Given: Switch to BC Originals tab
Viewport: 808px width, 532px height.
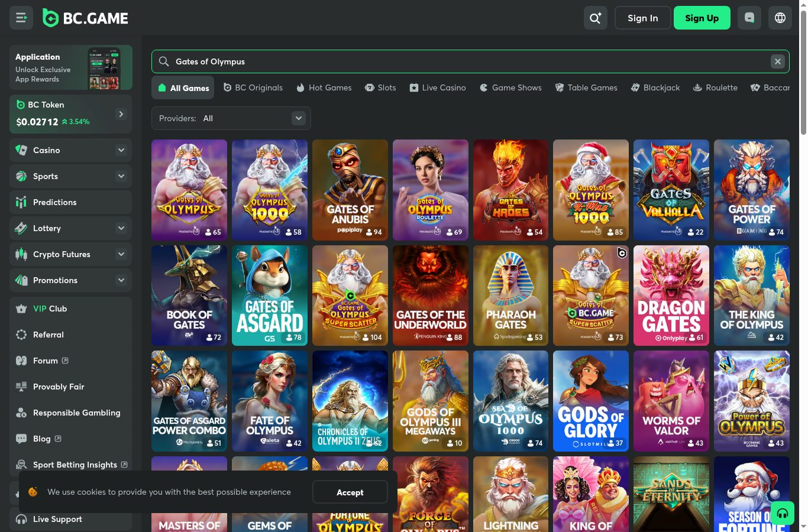Looking at the screenshot, I should (253, 87).
